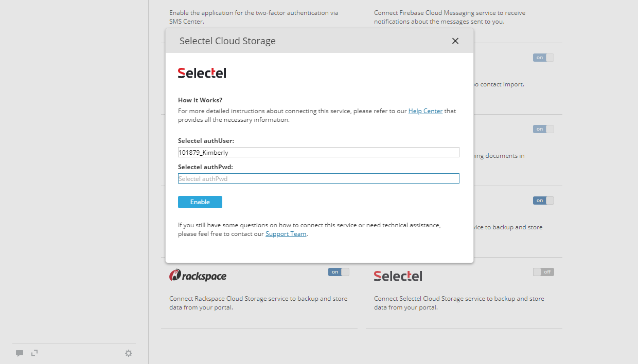
Task: Click the expand panel icon in sidebar
Action: tap(34, 353)
